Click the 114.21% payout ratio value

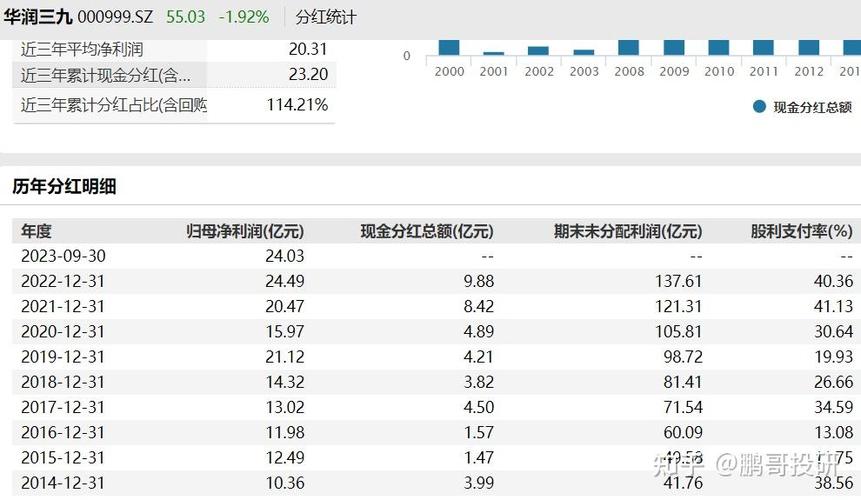(x=297, y=105)
